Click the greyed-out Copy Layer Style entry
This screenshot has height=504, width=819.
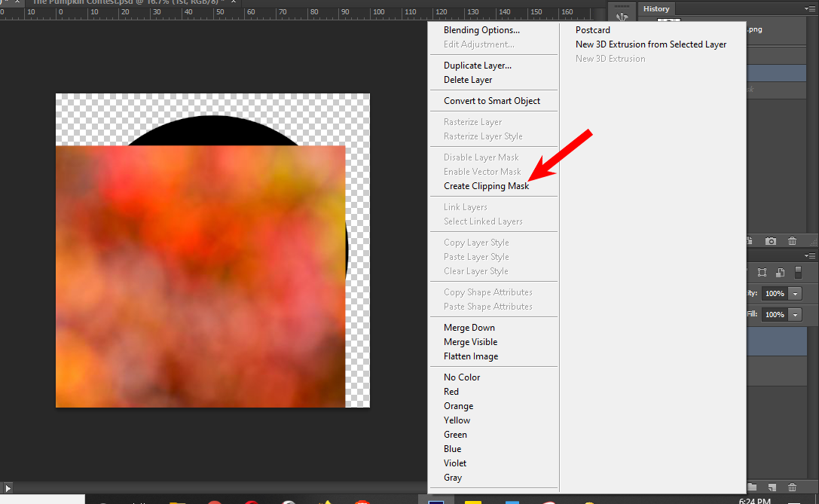pos(476,243)
